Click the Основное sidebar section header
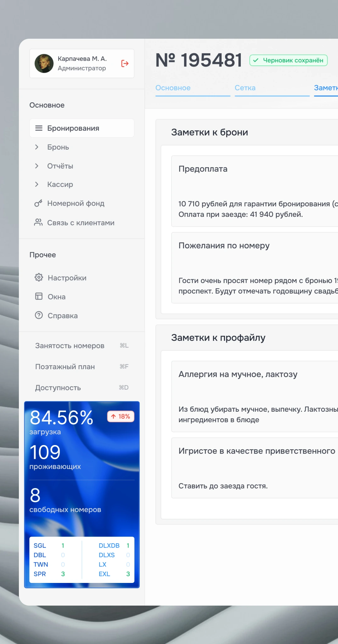 pyautogui.click(x=47, y=105)
